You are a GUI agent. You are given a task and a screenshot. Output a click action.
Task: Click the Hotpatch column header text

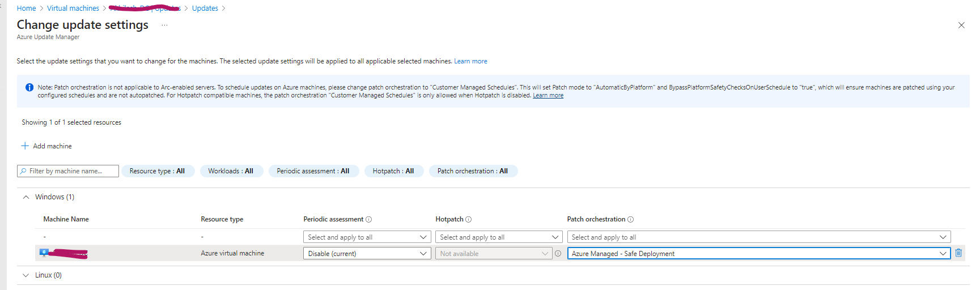pyautogui.click(x=449, y=219)
